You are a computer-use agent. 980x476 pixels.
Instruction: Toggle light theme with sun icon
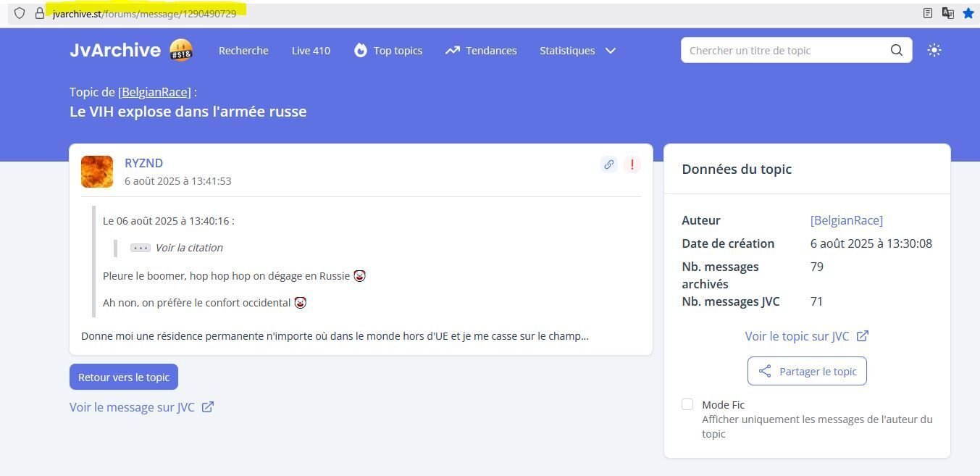(934, 50)
